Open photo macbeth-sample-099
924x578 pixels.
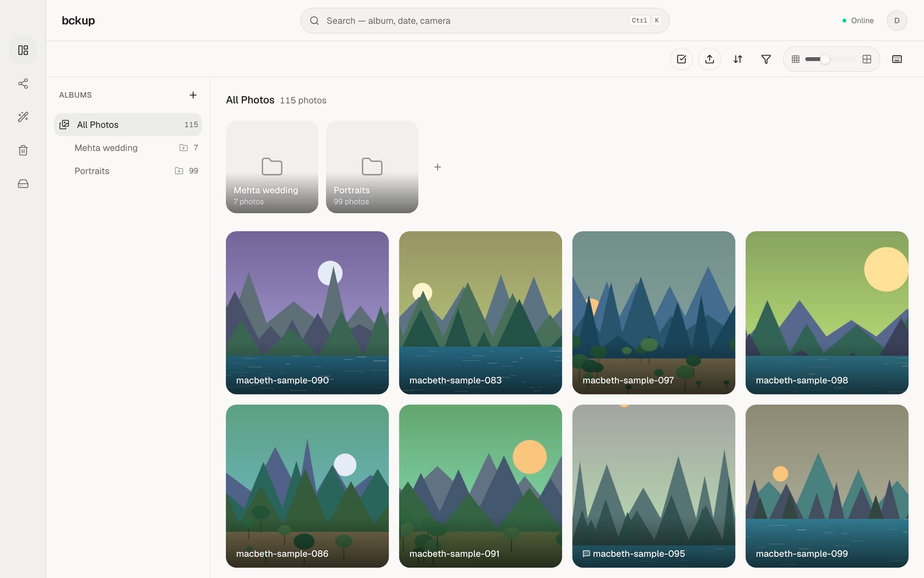[x=827, y=486]
